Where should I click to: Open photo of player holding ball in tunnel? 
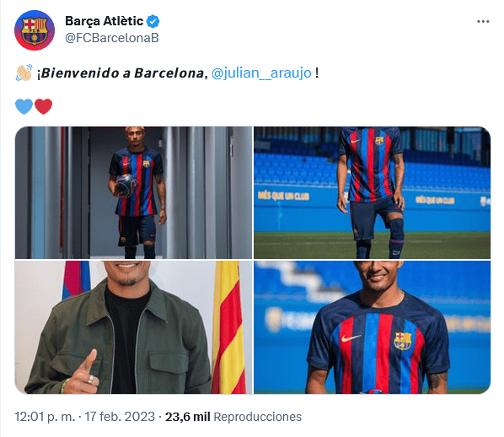pyautogui.click(x=133, y=192)
